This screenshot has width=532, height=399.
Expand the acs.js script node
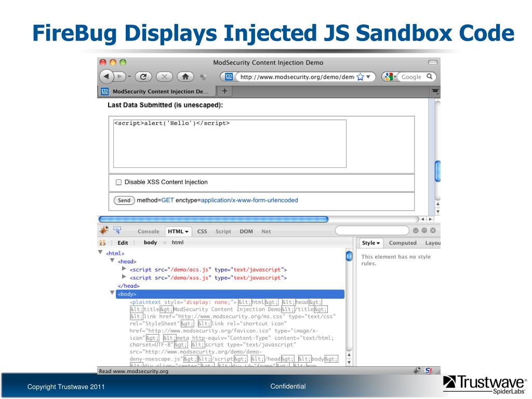coord(124,269)
